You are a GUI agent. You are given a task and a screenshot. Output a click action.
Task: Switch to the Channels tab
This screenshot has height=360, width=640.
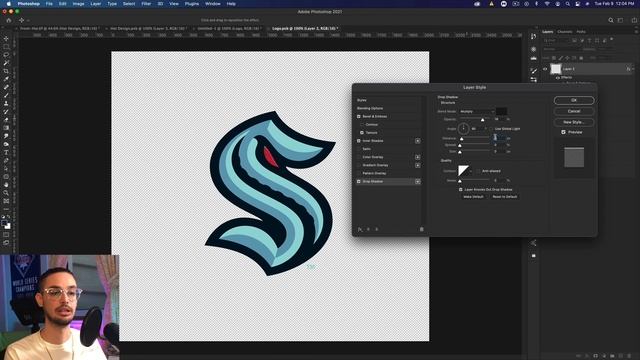tap(564, 31)
